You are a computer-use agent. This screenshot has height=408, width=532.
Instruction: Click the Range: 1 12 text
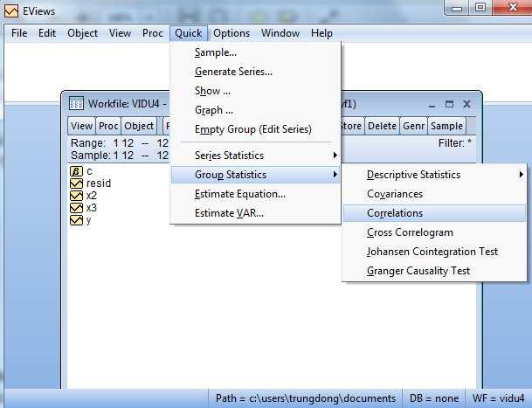tap(102, 143)
